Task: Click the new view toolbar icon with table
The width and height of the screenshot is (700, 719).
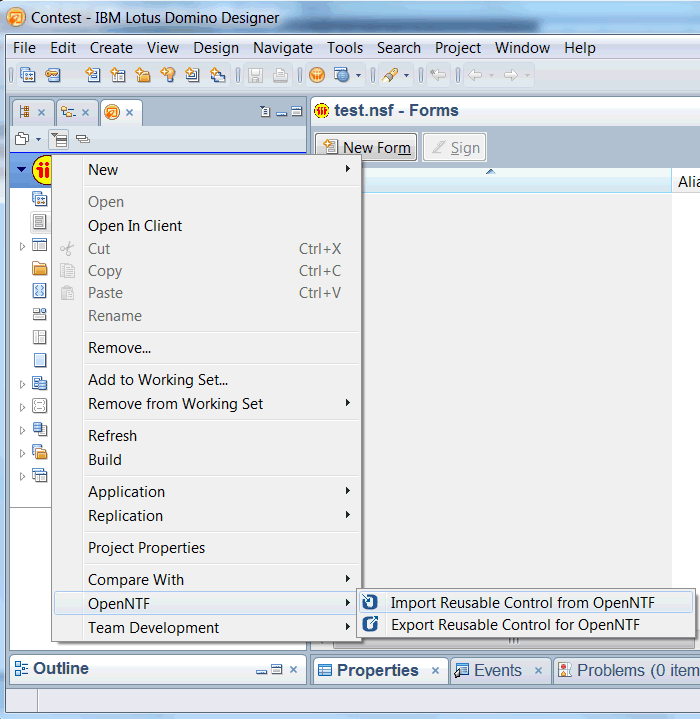Action: coord(118,75)
